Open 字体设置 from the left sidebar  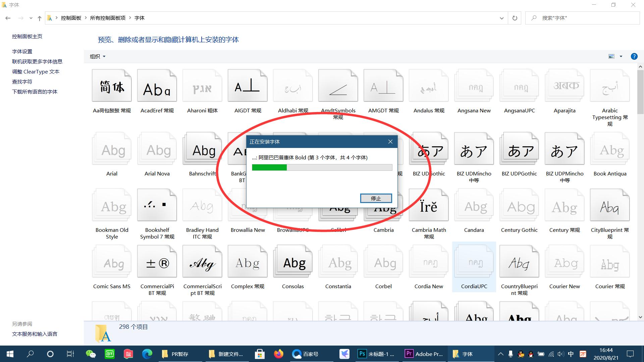tap(21, 51)
